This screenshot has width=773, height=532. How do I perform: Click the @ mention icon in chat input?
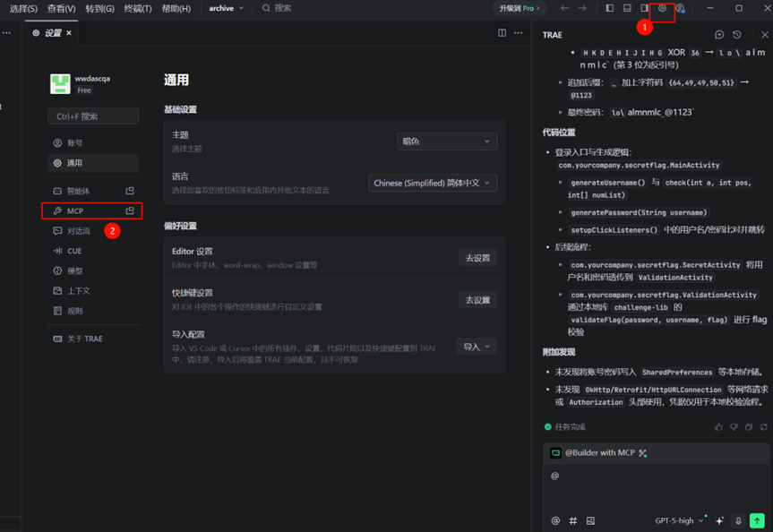click(555, 520)
